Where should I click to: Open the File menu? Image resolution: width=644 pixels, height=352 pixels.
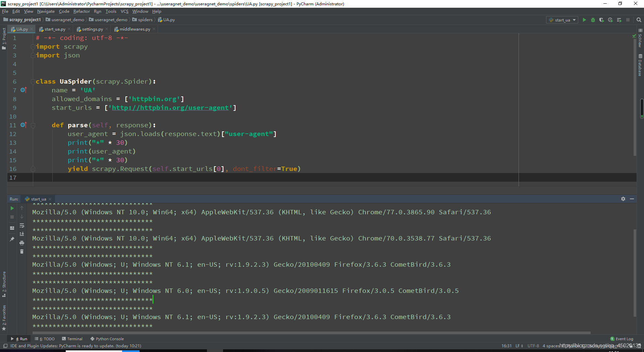pos(5,11)
